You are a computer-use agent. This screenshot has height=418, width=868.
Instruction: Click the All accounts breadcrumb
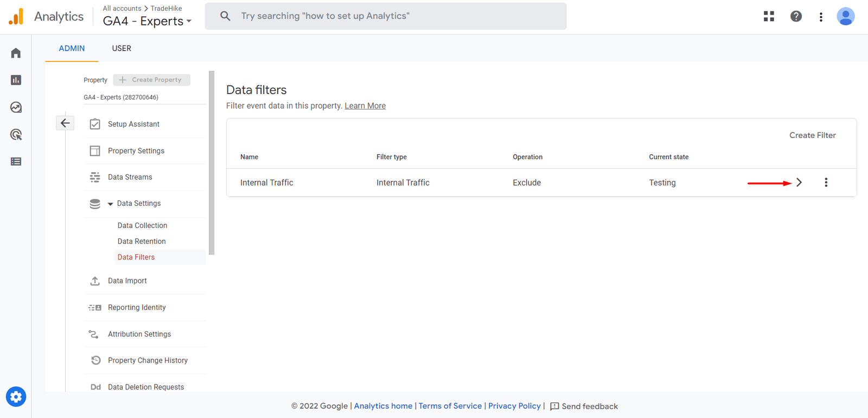coord(122,8)
